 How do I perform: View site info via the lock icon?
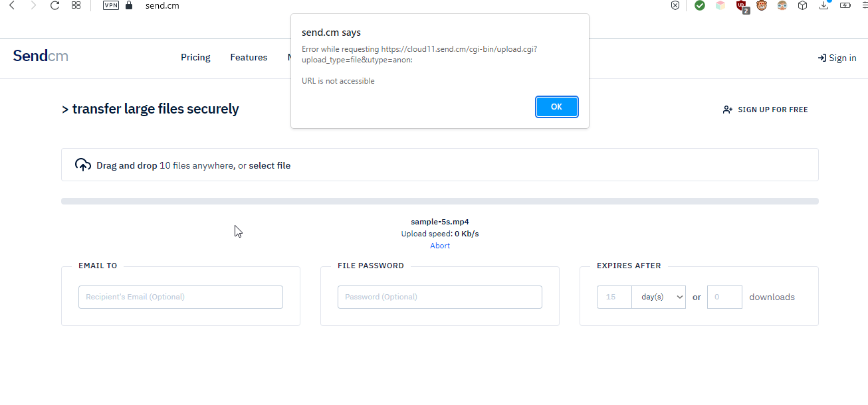tap(128, 5)
